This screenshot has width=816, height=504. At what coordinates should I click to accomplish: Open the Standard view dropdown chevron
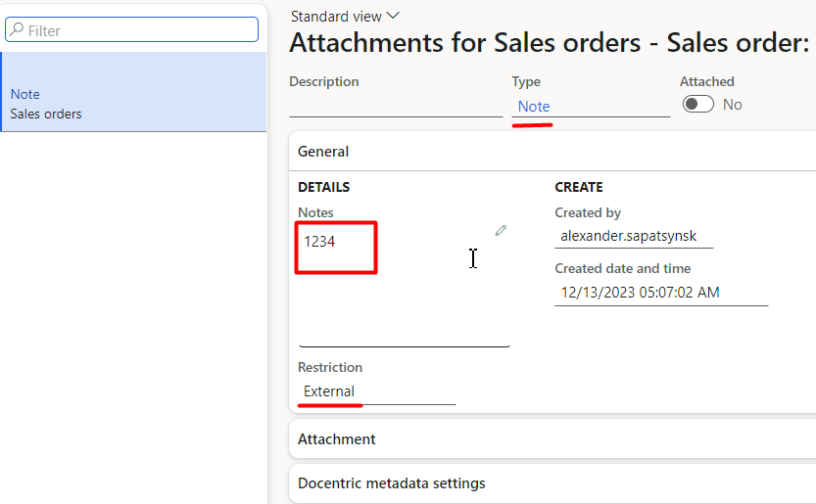393,16
